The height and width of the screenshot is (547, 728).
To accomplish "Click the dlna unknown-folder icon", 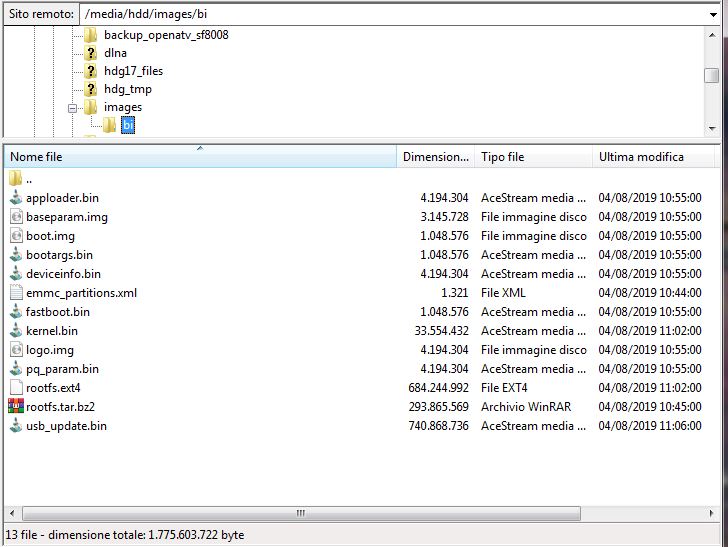I will [91, 53].
